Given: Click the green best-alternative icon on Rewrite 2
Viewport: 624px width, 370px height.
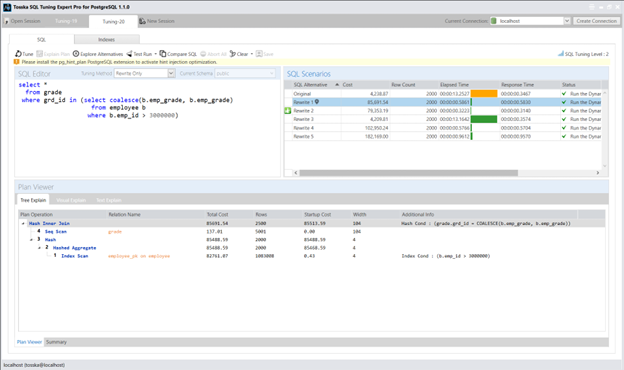Looking at the screenshot, I should (x=288, y=111).
